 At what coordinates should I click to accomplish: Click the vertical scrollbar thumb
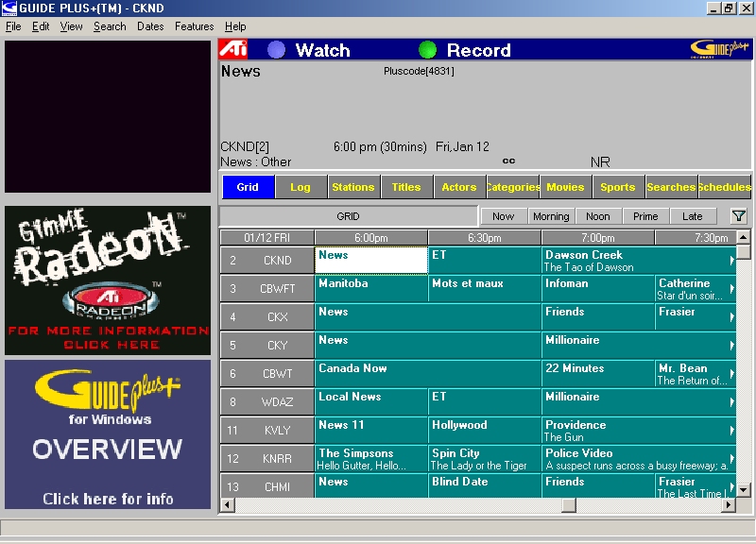(x=744, y=251)
